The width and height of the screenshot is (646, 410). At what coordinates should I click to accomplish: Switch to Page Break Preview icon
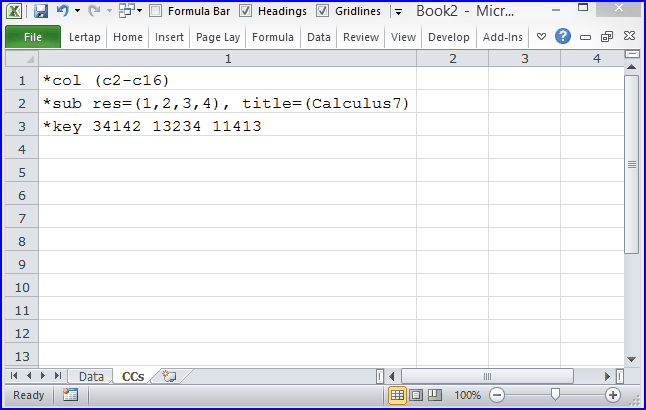tap(436, 395)
